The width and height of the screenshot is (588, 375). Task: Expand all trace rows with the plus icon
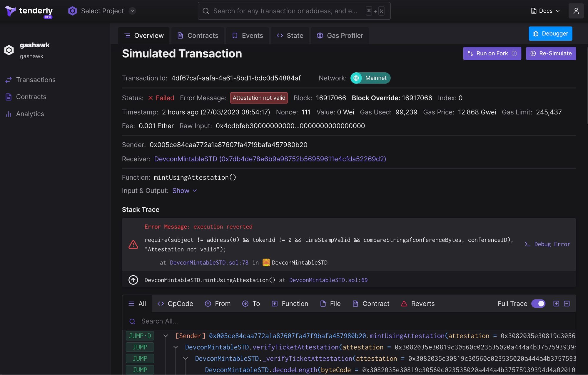(556, 304)
